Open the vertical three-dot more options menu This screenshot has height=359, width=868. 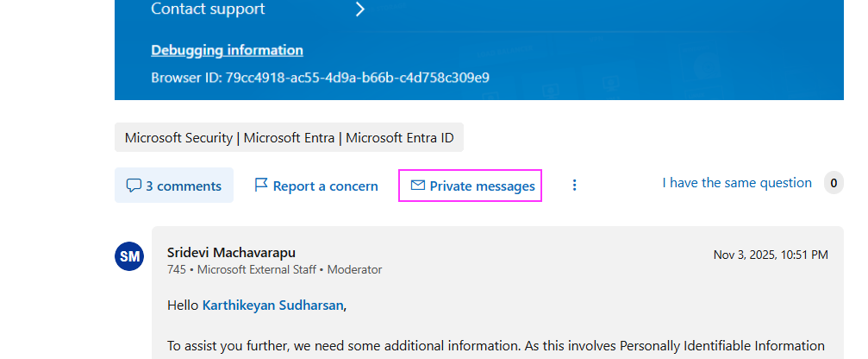(x=574, y=185)
